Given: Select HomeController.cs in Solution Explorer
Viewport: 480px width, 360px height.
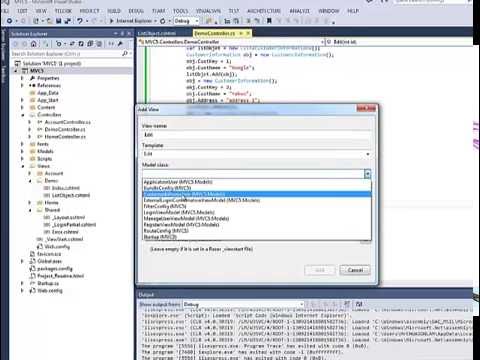Looking at the screenshot, I should coord(65,137).
